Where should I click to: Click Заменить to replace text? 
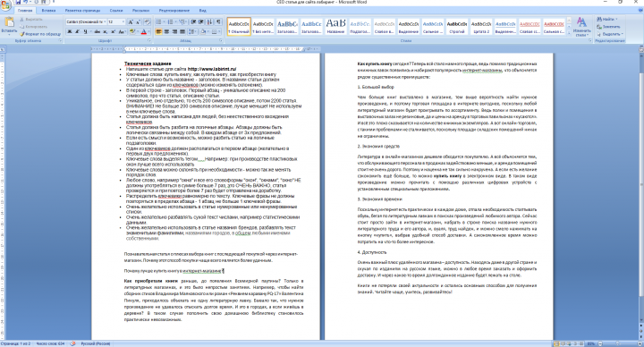pyautogui.click(x=609, y=27)
